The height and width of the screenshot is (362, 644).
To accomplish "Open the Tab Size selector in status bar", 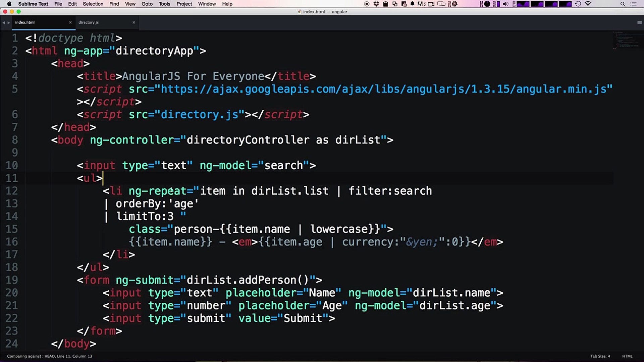I will click(600, 356).
